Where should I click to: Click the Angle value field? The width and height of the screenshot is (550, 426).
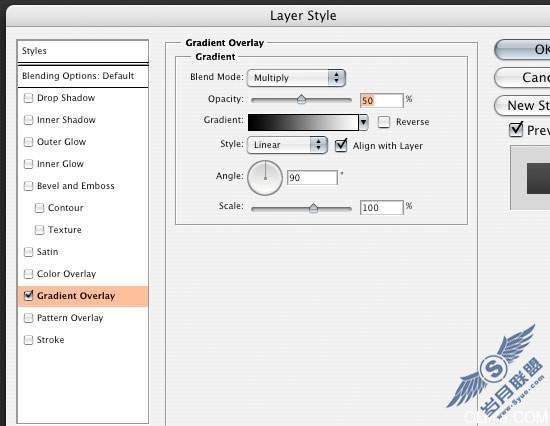(x=312, y=178)
